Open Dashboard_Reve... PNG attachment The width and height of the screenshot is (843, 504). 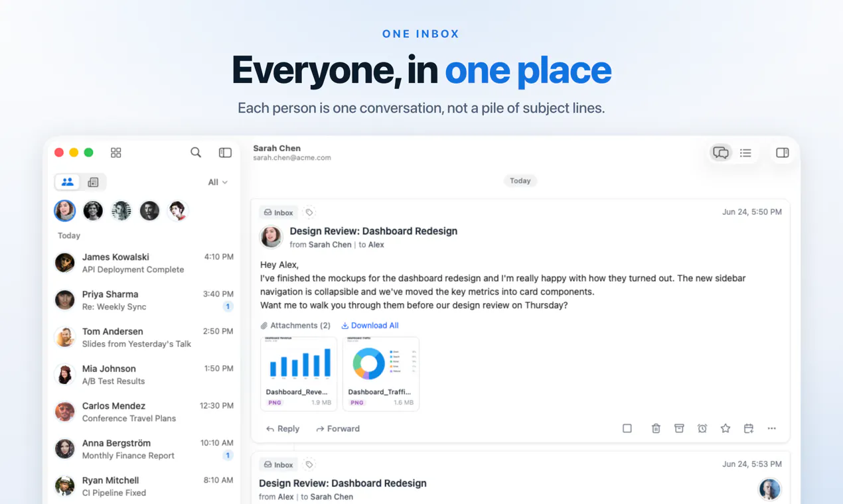(x=299, y=374)
